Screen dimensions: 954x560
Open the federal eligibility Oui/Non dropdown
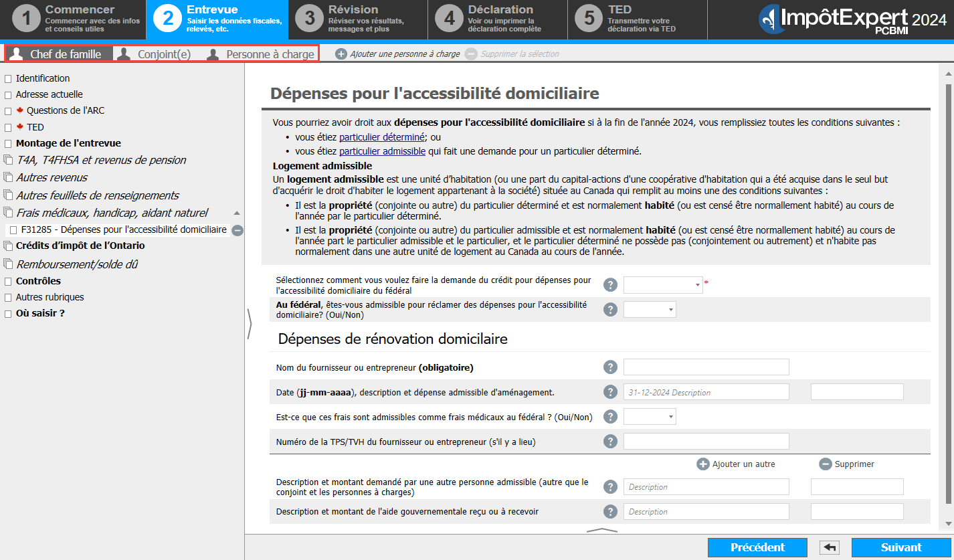tap(650, 309)
